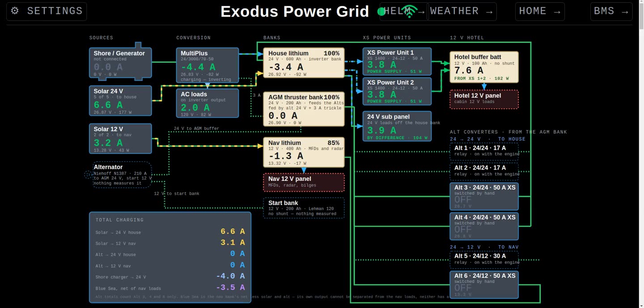The image size is (644, 308).
Task: Click the CONVERSION column heading
Action: (x=194, y=38)
